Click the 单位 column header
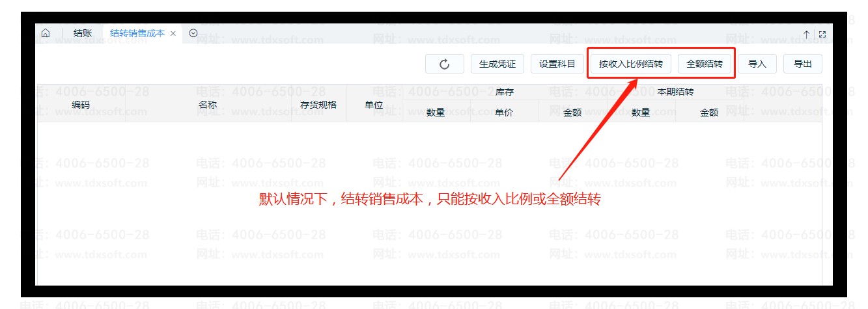The width and height of the screenshot is (868, 309). [x=374, y=104]
